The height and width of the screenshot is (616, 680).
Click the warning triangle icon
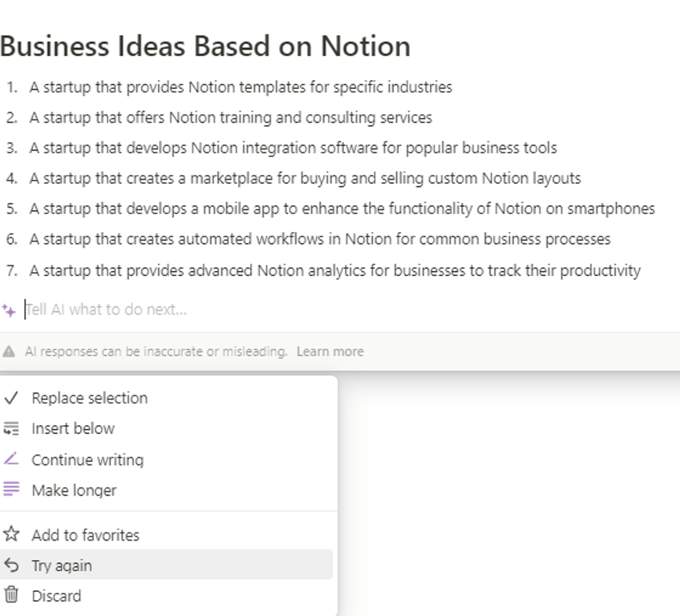(9, 351)
